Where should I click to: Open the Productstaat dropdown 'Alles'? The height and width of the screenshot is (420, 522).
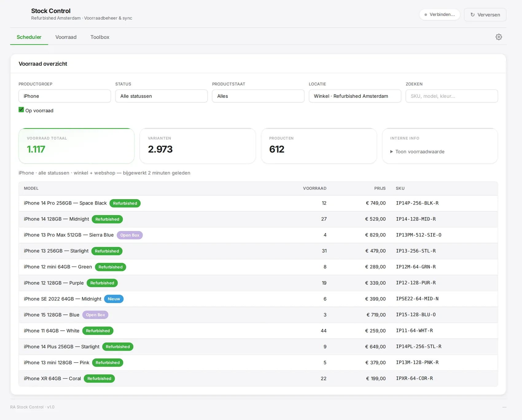258,96
